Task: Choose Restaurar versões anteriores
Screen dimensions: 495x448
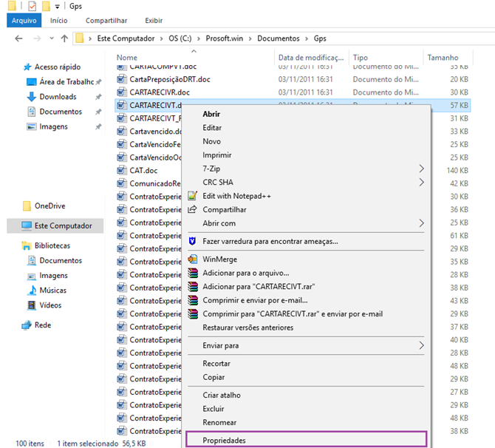Action: click(247, 327)
